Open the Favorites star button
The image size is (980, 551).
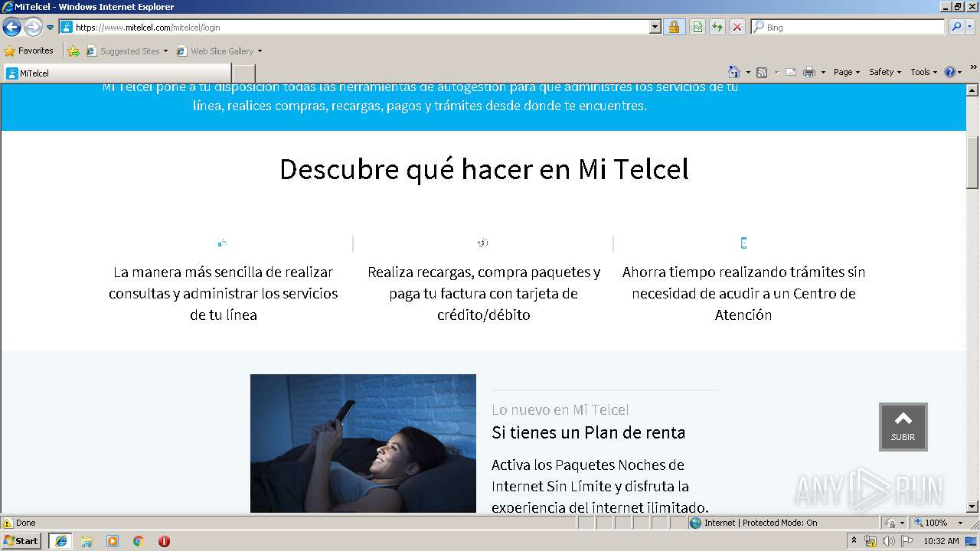(29, 51)
